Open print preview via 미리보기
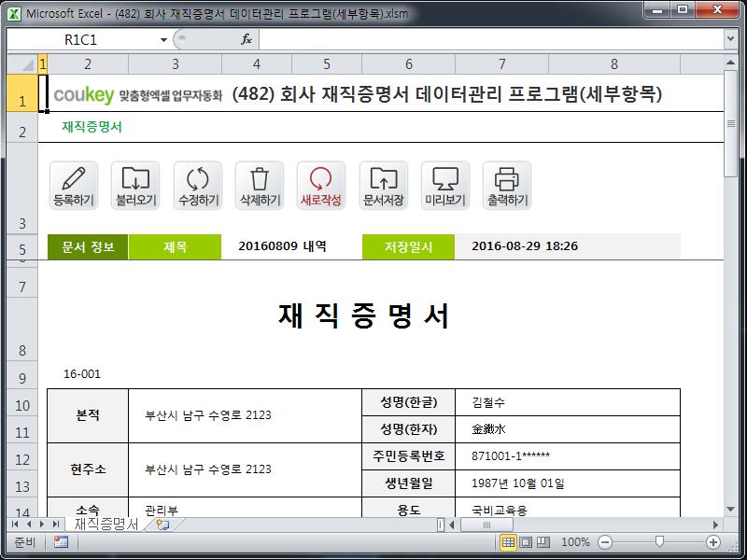This screenshot has height=560, width=747. [x=445, y=186]
